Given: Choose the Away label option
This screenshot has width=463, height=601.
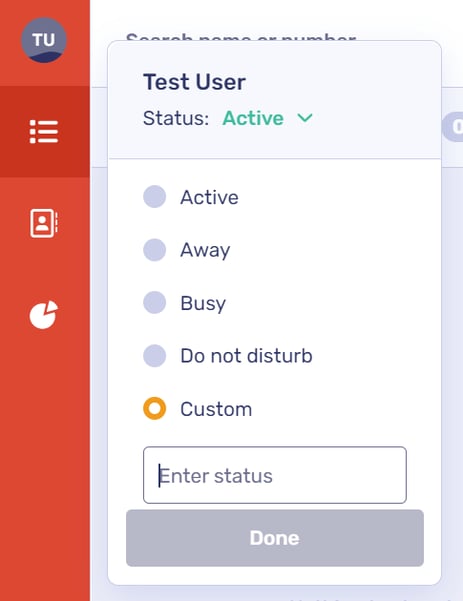Looking at the screenshot, I should (205, 250).
